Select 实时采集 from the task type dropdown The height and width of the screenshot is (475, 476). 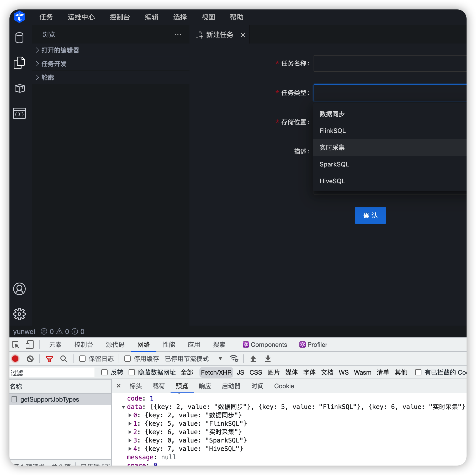click(332, 147)
